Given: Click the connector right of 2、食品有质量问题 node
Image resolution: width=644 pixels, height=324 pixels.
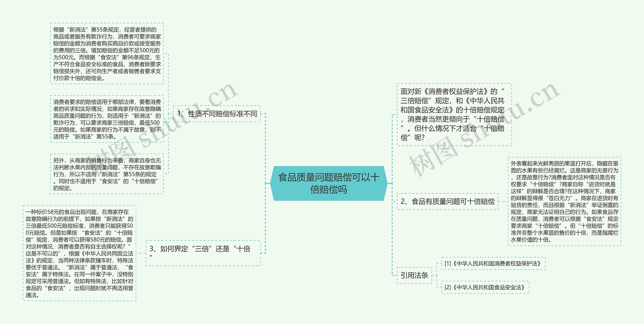Looking at the screenshot, I should pyautogui.click(x=503, y=201).
